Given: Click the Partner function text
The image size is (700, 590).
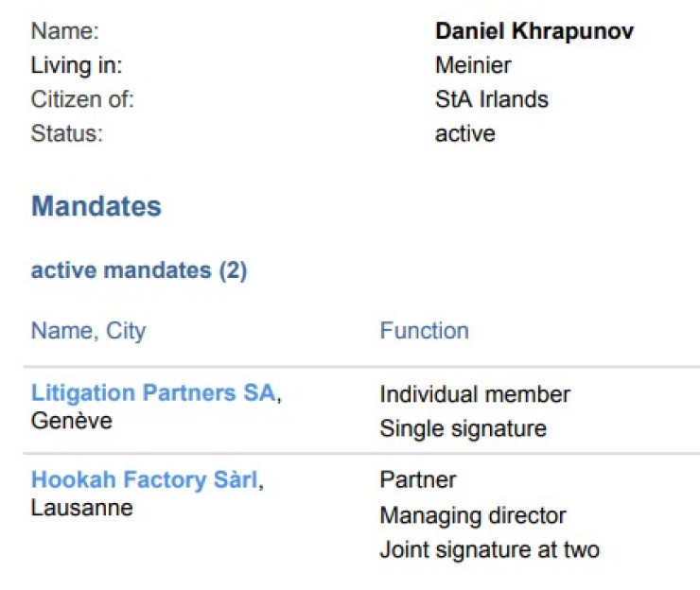Looking at the screenshot, I should (x=418, y=480).
